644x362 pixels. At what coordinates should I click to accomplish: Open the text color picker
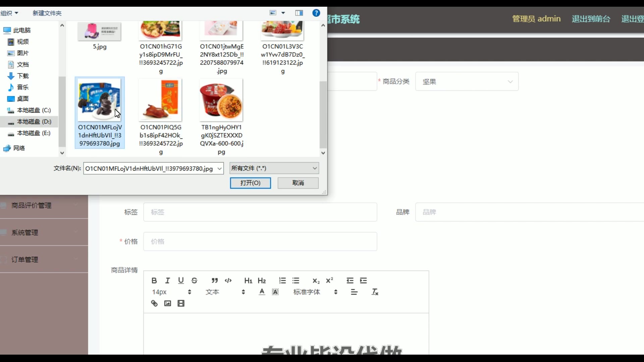262,292
